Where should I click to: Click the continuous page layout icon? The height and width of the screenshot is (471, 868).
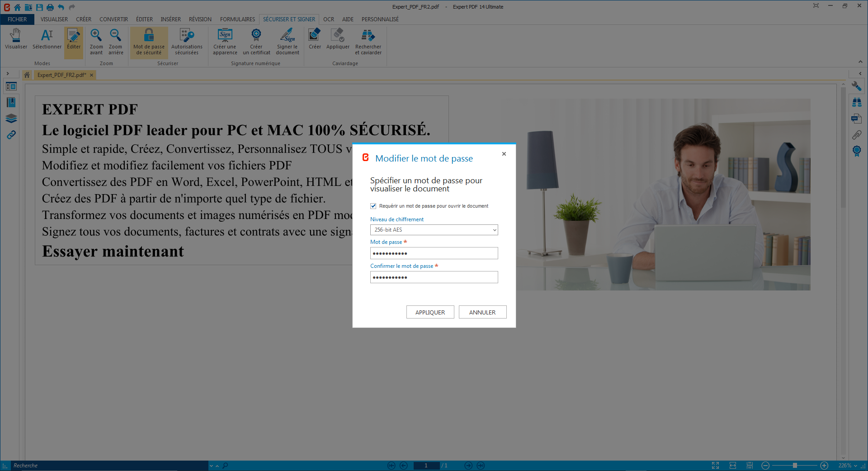tap(750, 466)
